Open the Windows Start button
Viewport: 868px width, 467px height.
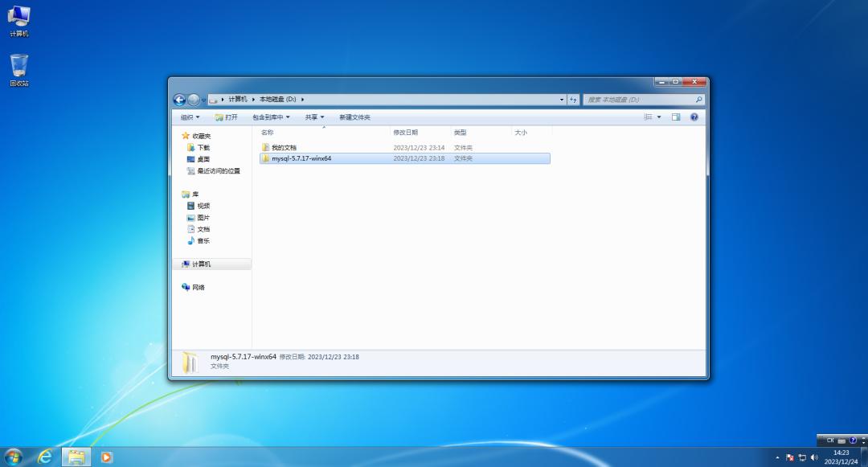pyautogui.click(x=14, y=457)
